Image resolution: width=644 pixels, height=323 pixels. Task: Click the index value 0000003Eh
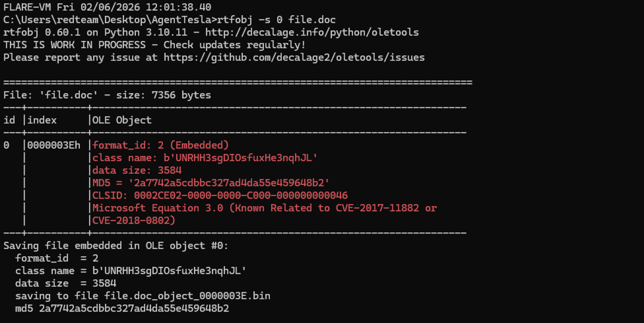(54, 145)
